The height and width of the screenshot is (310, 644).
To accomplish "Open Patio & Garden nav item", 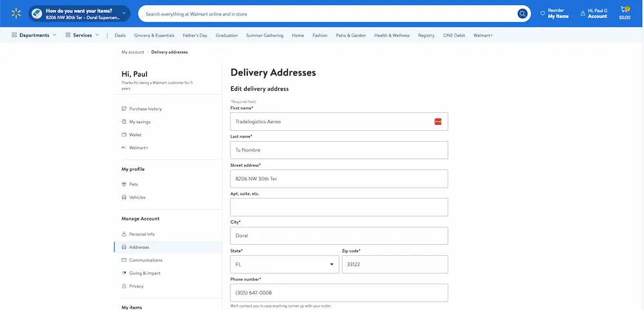I will (x=351, y=35).
